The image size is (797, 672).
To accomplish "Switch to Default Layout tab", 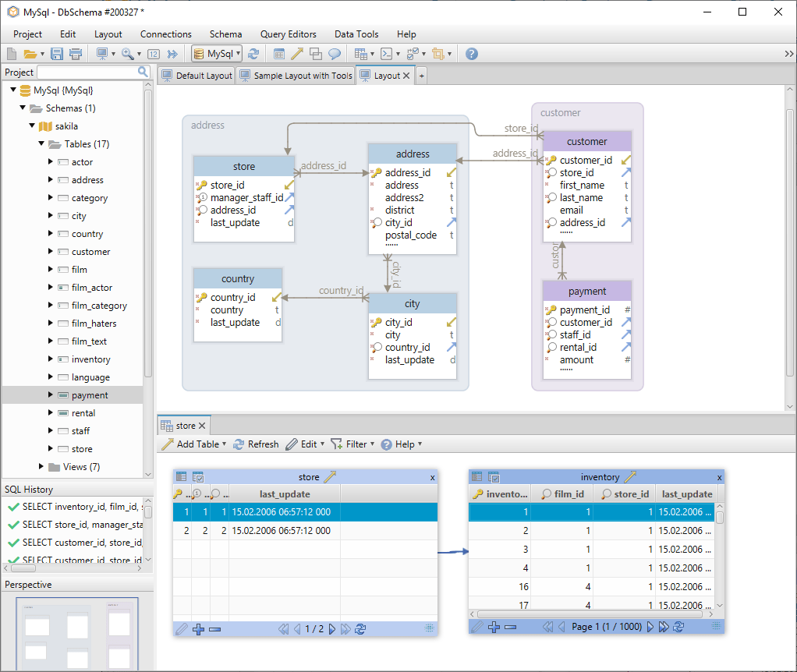I will point(197,76).
